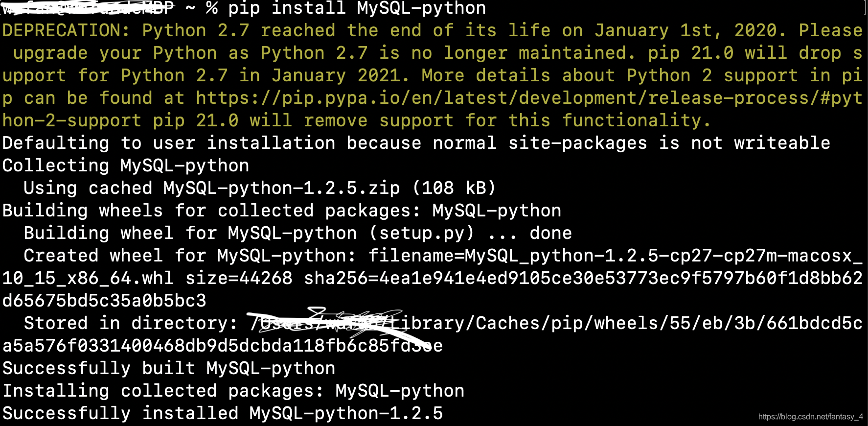Click the 'Building wheel for MySQL-python (setup.py)' line

point(297,233)
